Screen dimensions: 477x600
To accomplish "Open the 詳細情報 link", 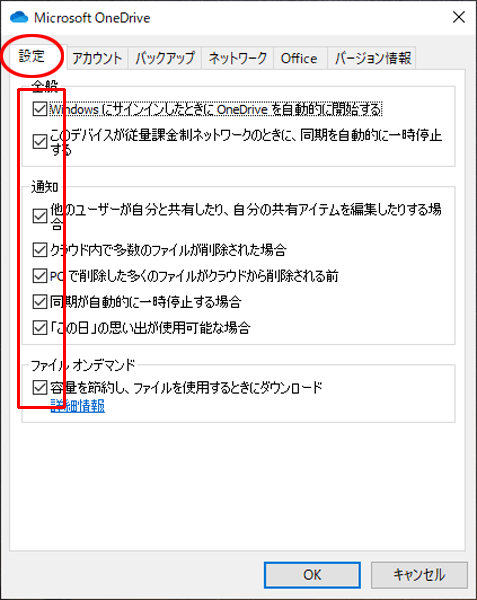I will [78, 406].
